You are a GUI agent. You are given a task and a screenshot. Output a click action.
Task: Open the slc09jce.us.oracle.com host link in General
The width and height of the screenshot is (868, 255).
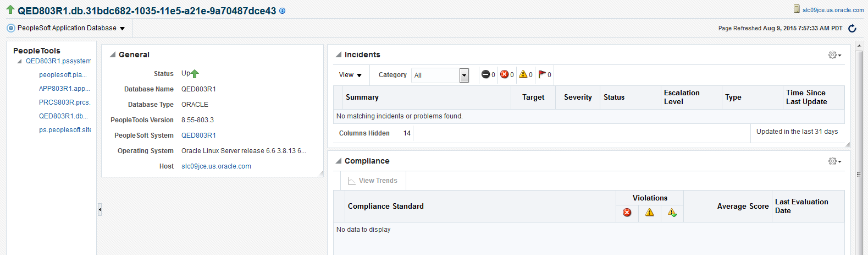point(216,166)
